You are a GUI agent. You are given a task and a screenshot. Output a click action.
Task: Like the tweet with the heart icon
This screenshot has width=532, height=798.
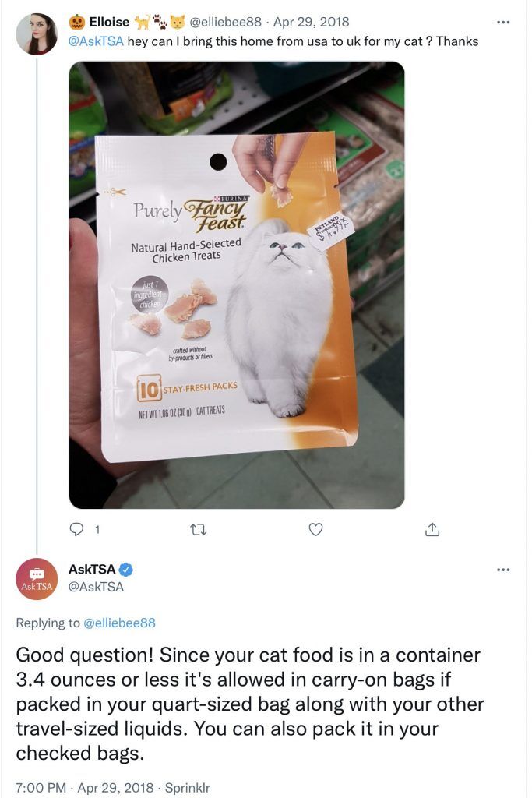coord(315,530)
